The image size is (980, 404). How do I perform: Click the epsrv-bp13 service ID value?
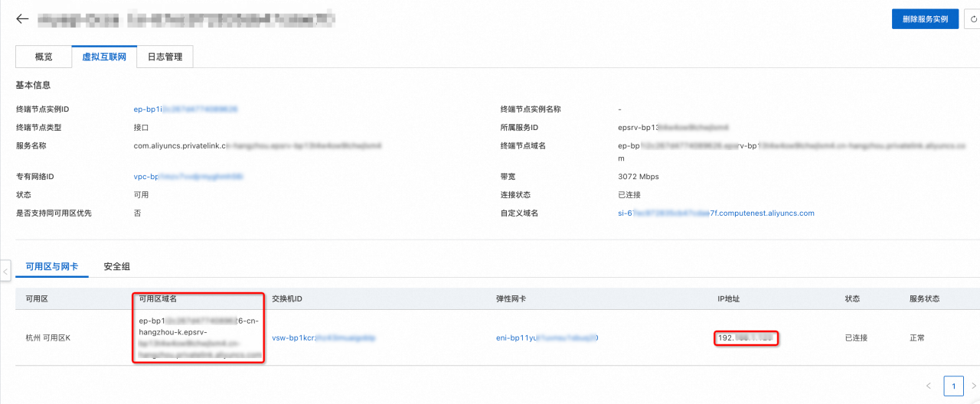672,128
